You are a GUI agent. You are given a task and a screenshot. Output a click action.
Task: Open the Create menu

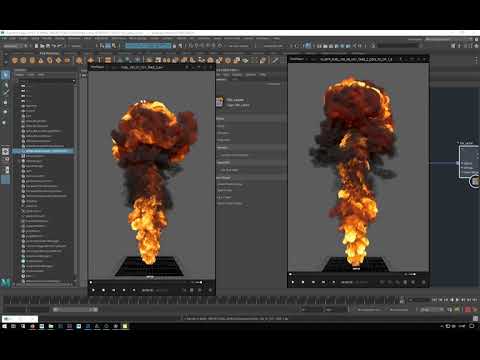coord(23,39)
